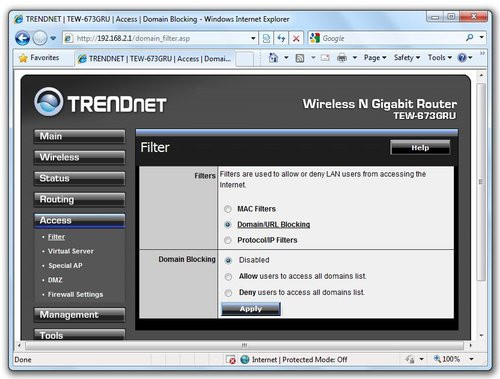Image resolution: width=500 pixels, height=379 pixels.
Task: Open the Routing navigation section
Action: tap(79, 199)
